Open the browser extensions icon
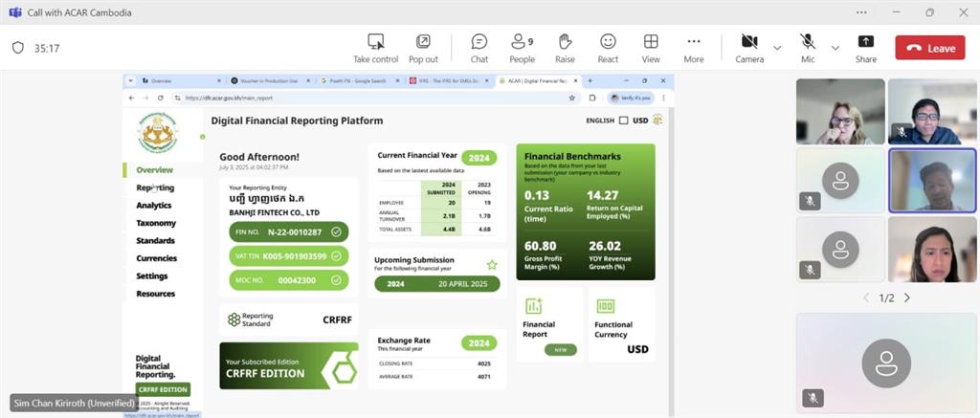The image size is (980, 418). (x=592, y=99)
